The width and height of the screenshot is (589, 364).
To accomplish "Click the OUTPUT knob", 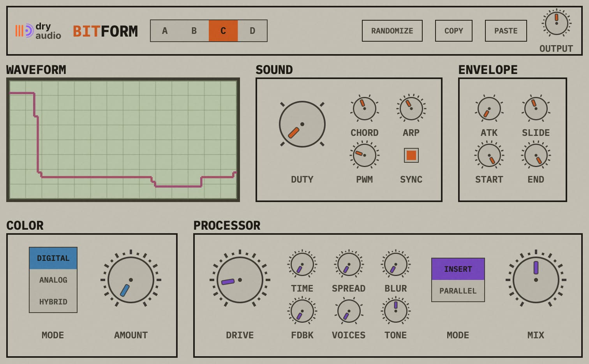I will [x=556, y=23].
